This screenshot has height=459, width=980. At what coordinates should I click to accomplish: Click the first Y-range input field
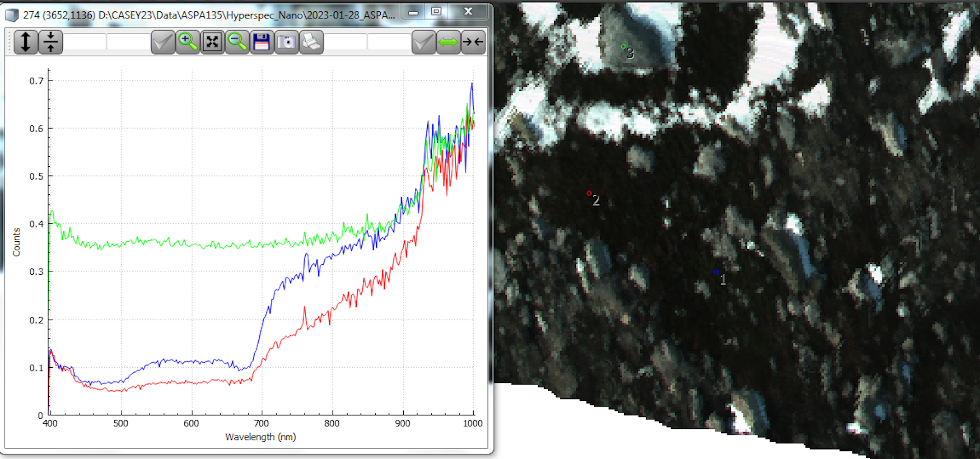85,42
